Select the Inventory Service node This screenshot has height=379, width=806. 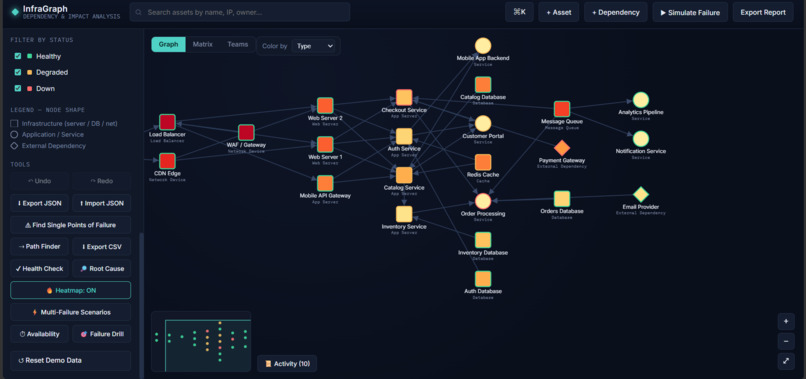404,214
